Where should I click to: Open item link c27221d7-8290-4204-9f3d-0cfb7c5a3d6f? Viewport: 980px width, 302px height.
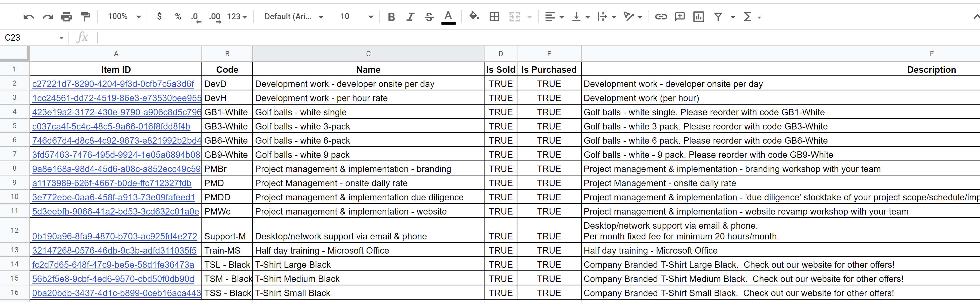113,84
